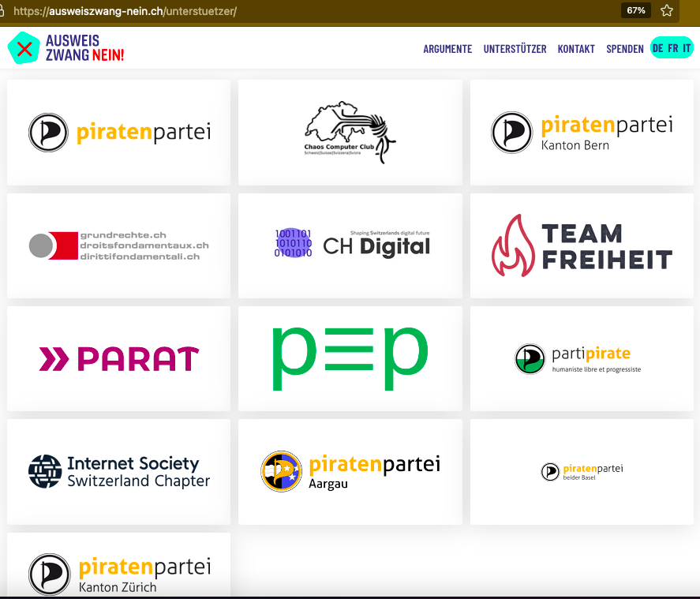Open the Piratenpartei beider Basel card
This screenshot has height=599, width=700.
582,472
